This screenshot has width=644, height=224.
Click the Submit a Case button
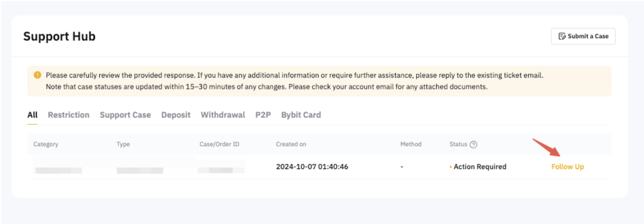tap(583, 36)
